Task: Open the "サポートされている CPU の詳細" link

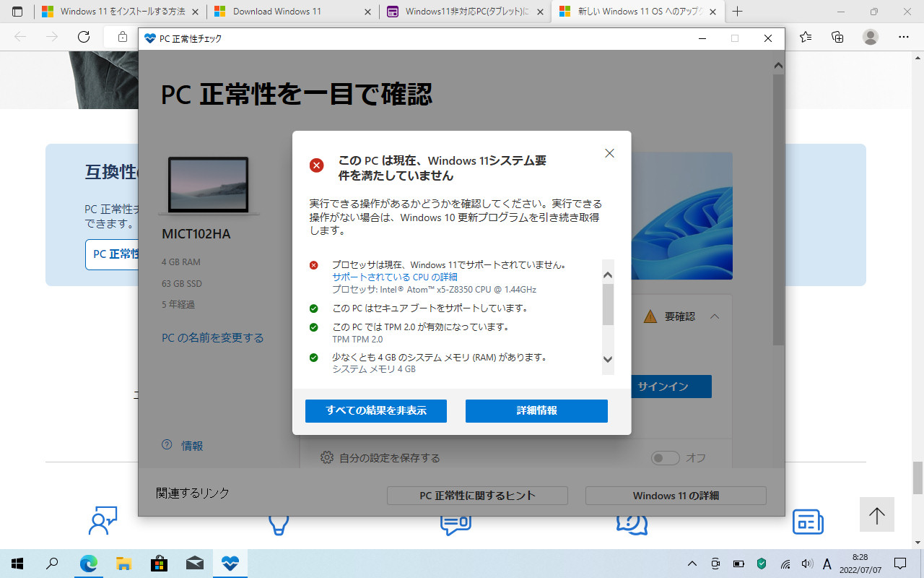Action: click(395, 277)
